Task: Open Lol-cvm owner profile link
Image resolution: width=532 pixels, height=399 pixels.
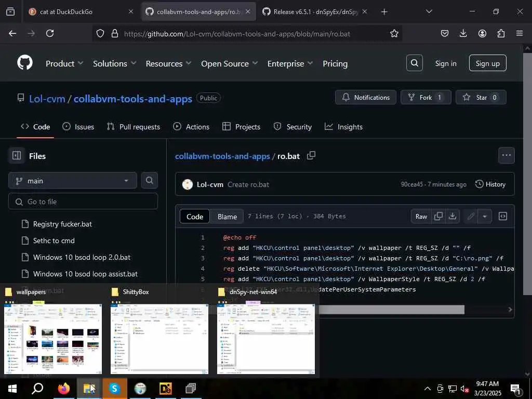Action: pyautogui.click(x=47, y=99)
